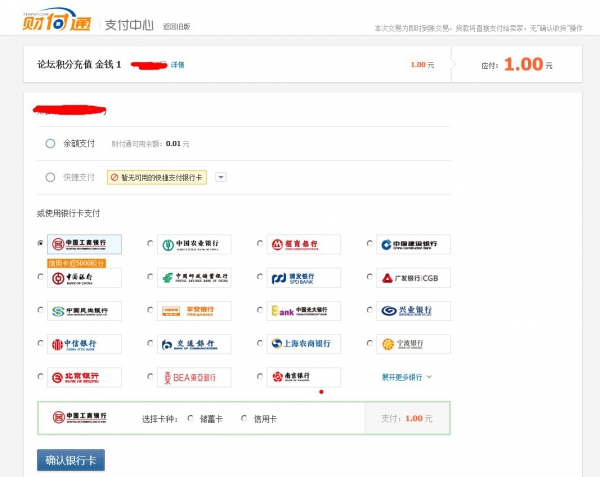Click the order row 1.00元 price

click(422, 65)
